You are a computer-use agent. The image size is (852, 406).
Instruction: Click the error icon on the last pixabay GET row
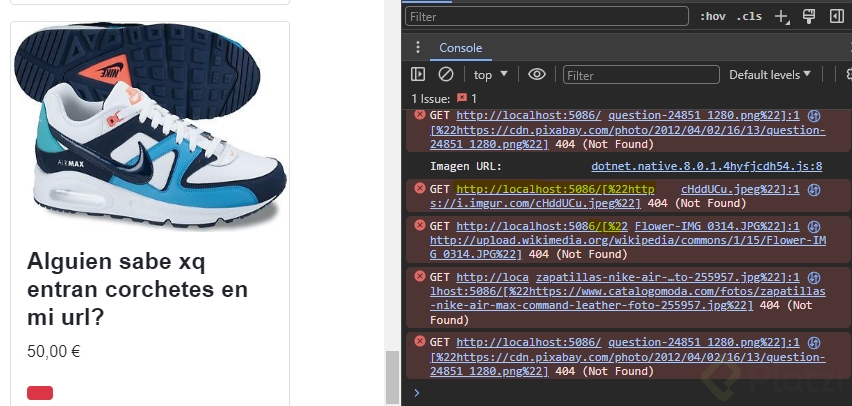[x=419, y=342]
